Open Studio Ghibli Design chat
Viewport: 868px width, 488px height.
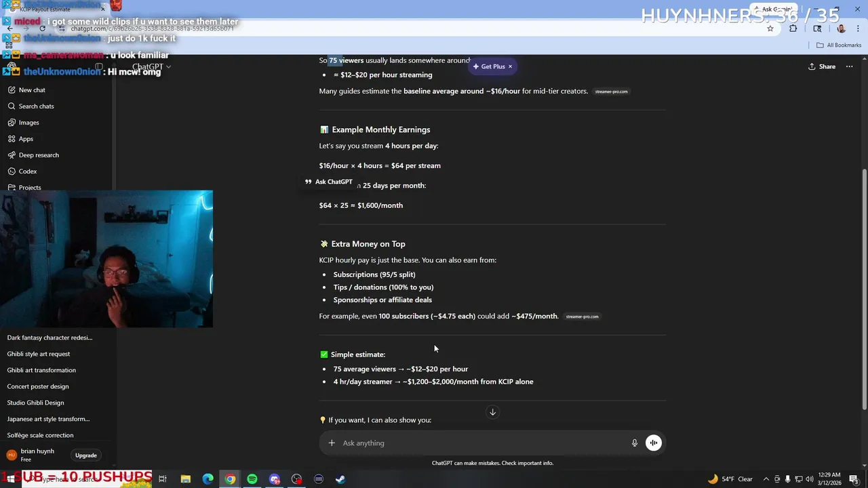pyautogui.click(x=35, y=403)
